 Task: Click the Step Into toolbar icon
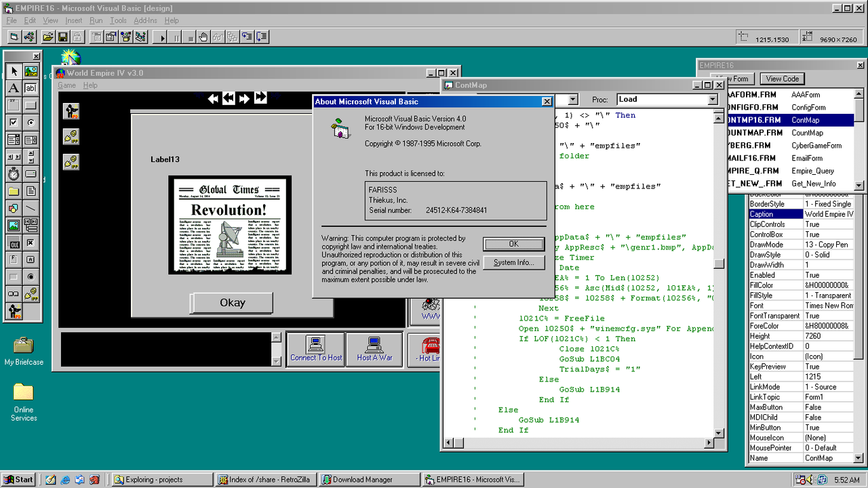click(x=247, y=37)
